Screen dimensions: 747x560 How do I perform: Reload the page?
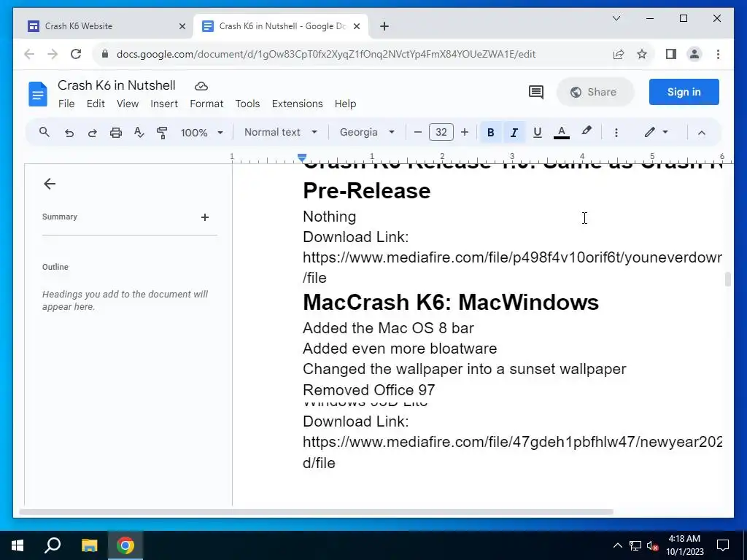coord(76,54)
